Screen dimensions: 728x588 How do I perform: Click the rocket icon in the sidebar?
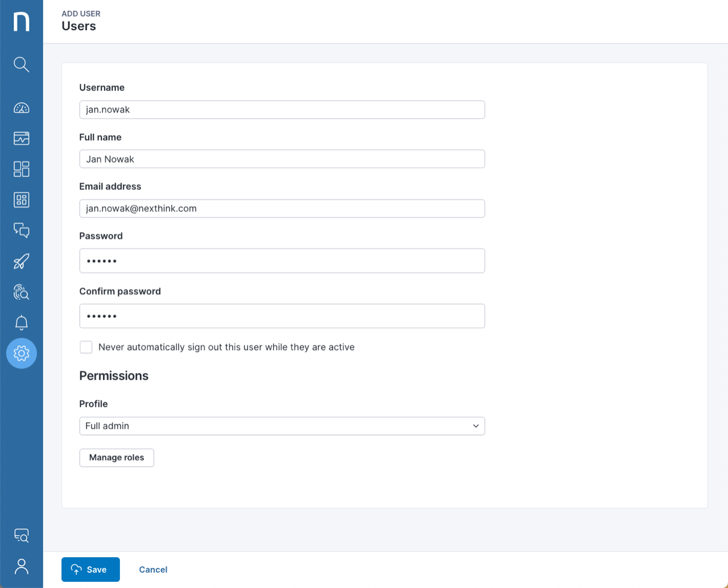coord(21,261)
